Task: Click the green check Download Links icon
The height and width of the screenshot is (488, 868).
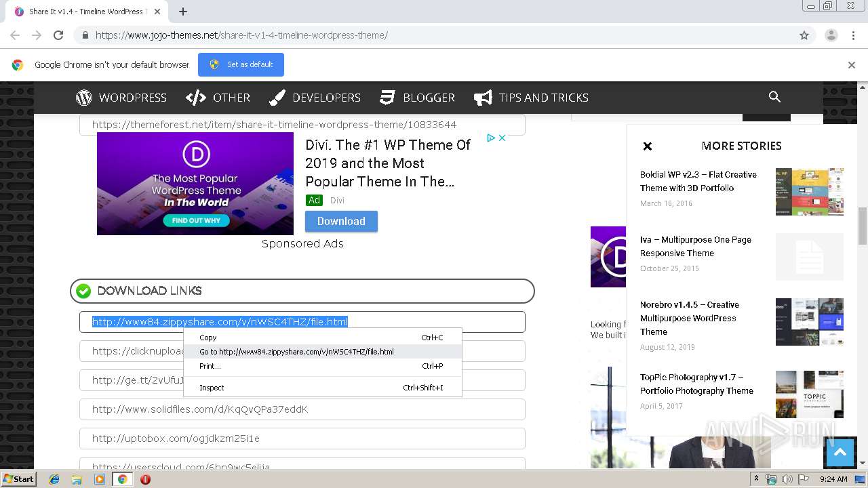Action: point(83,291)
